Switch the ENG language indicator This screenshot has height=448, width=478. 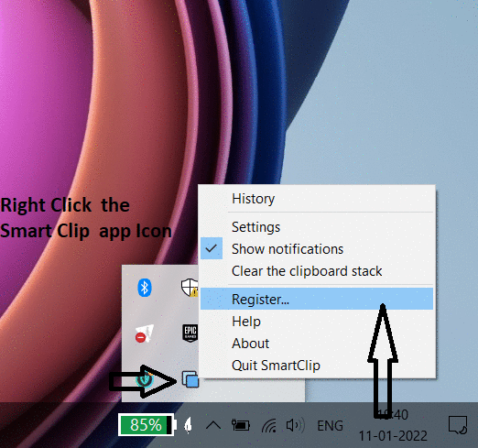click(330, 425)
